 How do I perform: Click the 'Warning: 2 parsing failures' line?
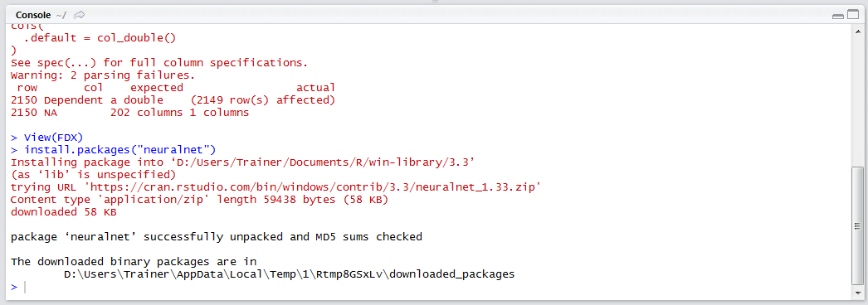(x=102, y=75)
